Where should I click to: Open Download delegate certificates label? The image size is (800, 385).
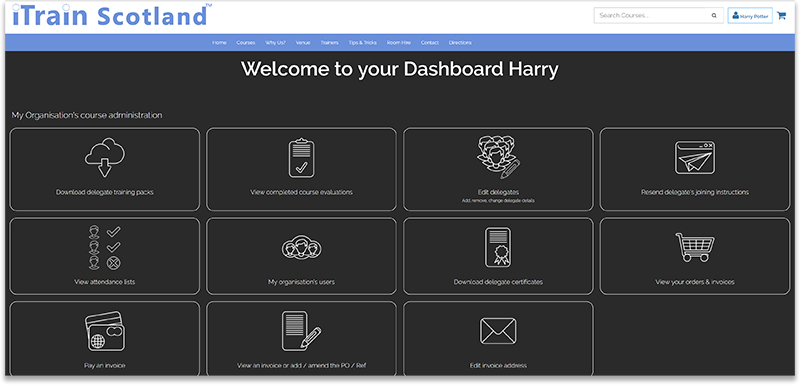(498, 282)
